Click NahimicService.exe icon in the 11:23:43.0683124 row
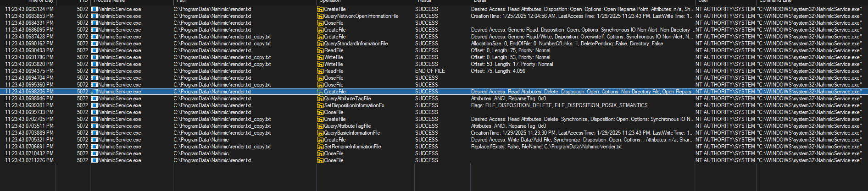The height and width of the screenshot is (191, 868). coord(95,9)
